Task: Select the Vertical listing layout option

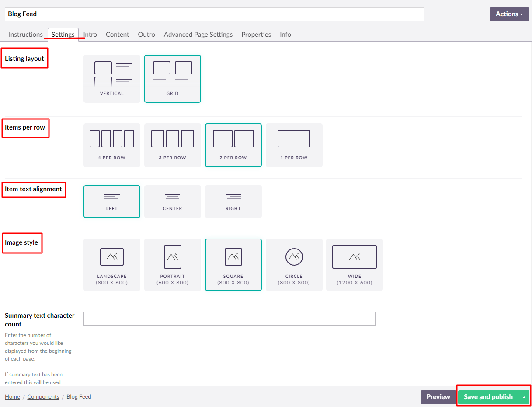Action: (112, 79)
